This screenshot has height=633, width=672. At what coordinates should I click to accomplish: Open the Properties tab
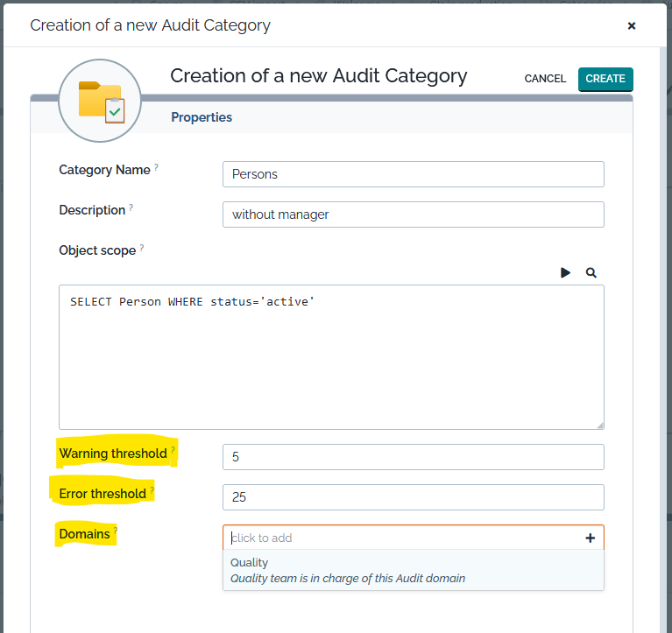tap(202, 117)
